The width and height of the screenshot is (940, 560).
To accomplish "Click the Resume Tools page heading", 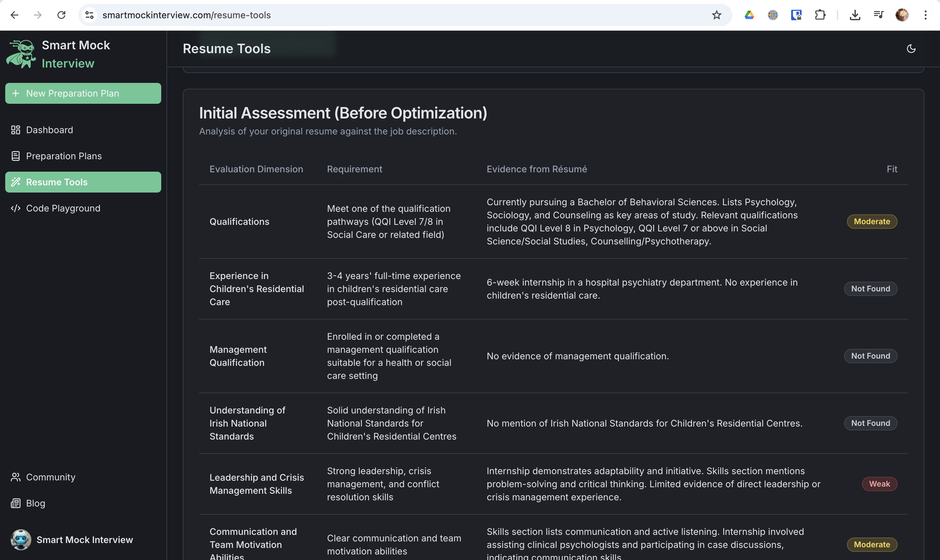I will pyautogui.click(x=227, y=49).
